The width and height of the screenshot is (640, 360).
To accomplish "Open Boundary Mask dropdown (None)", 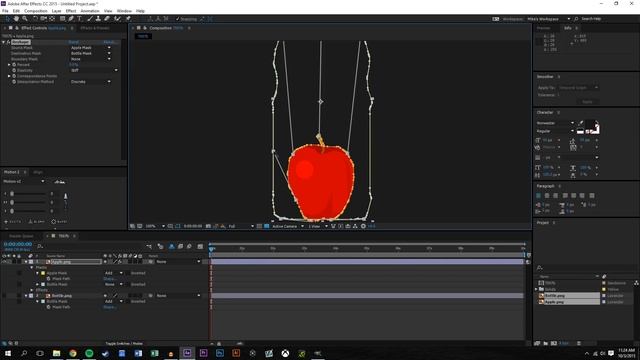I will [90, 59].
